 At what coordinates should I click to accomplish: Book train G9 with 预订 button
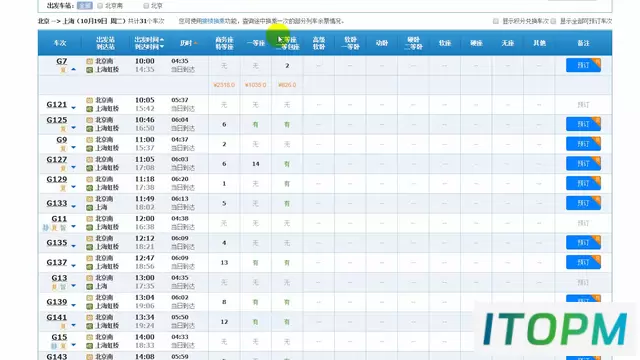pos(583,144)
